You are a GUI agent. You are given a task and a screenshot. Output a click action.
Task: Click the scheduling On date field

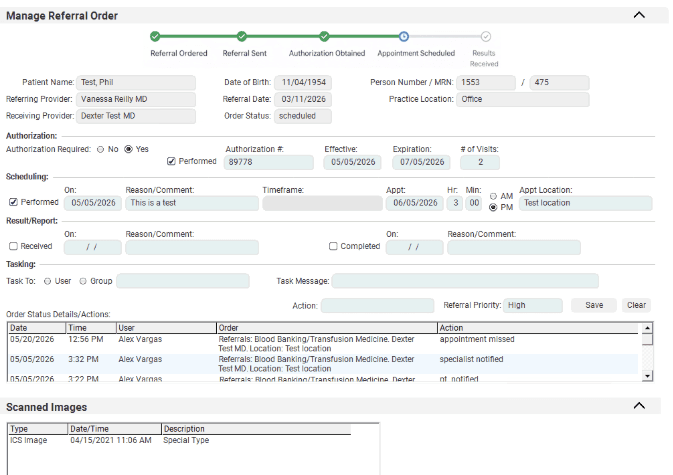tap(93, 203)
